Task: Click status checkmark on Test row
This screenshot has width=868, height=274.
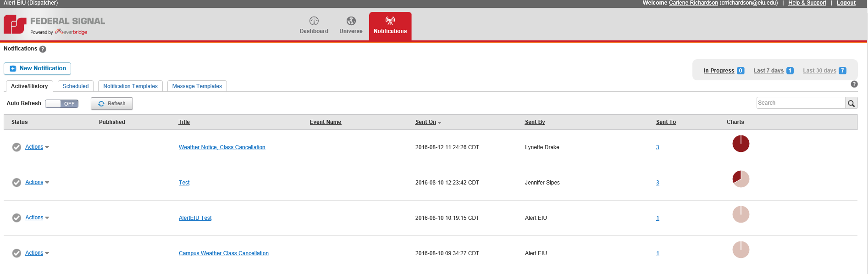Action: pyautogui.click(x=17, y=183)
